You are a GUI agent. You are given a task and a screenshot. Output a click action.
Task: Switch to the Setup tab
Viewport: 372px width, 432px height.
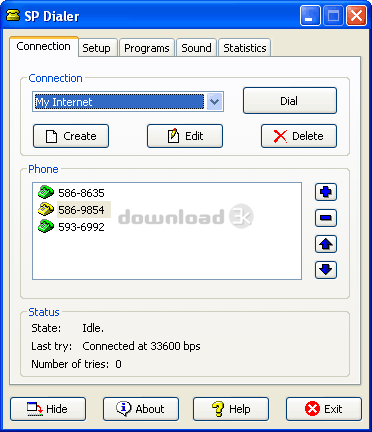tap(97, 48)
